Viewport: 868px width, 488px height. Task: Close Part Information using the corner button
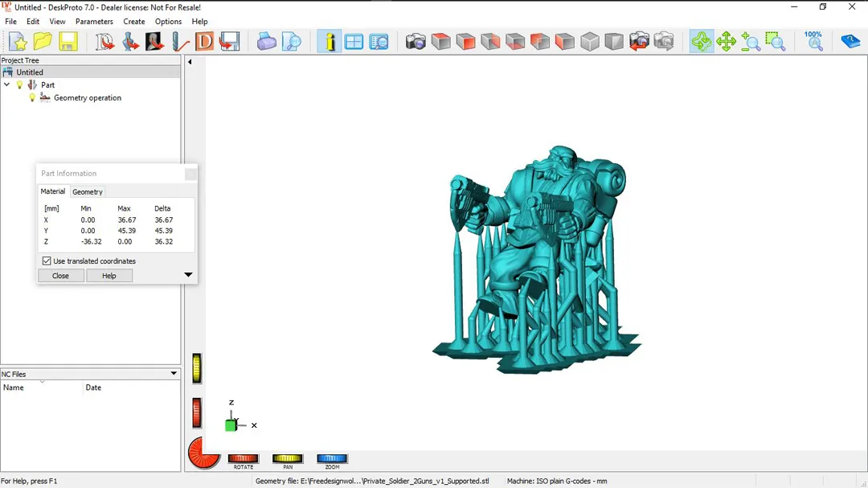tap(190, 174)
